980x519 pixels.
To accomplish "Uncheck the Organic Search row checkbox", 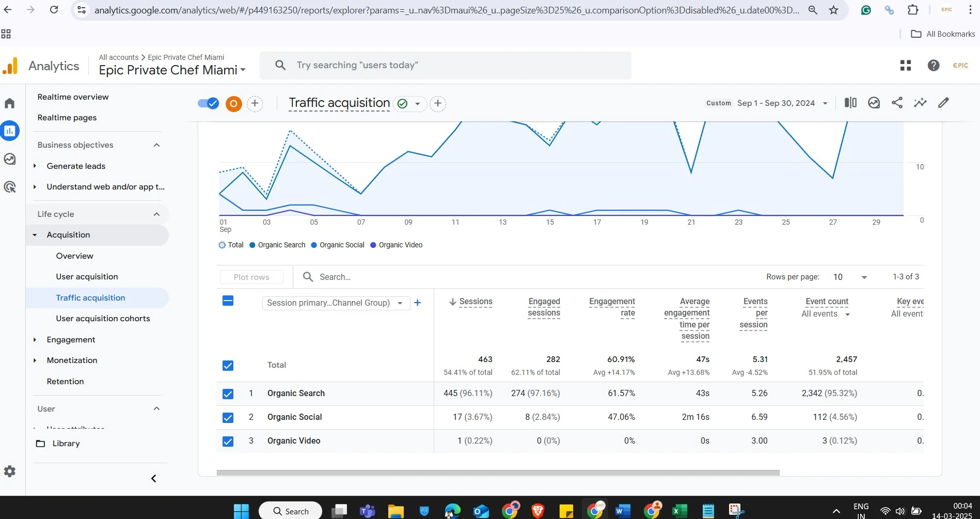I will 228,394.
